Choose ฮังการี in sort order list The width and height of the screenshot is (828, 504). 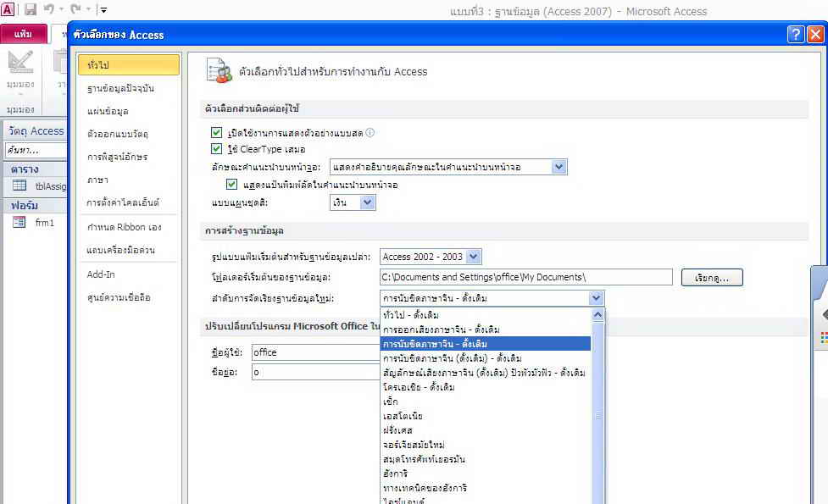click(486, 474)
